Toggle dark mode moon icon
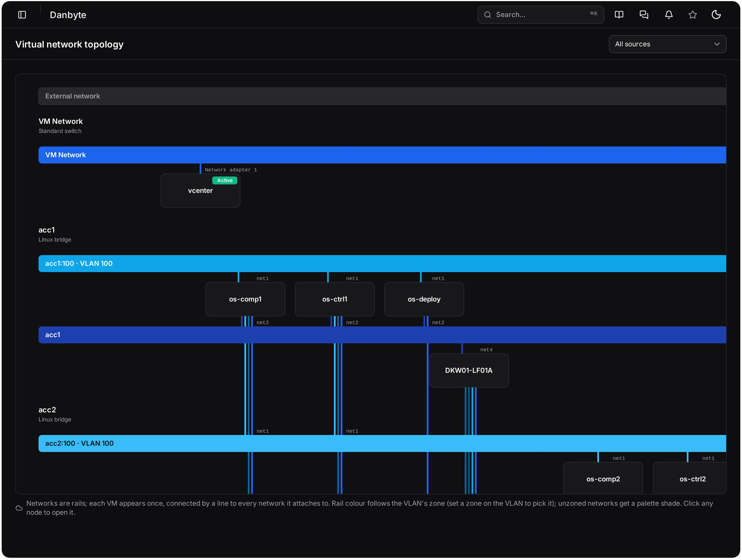The image size is (742, 560). point(716,15)
